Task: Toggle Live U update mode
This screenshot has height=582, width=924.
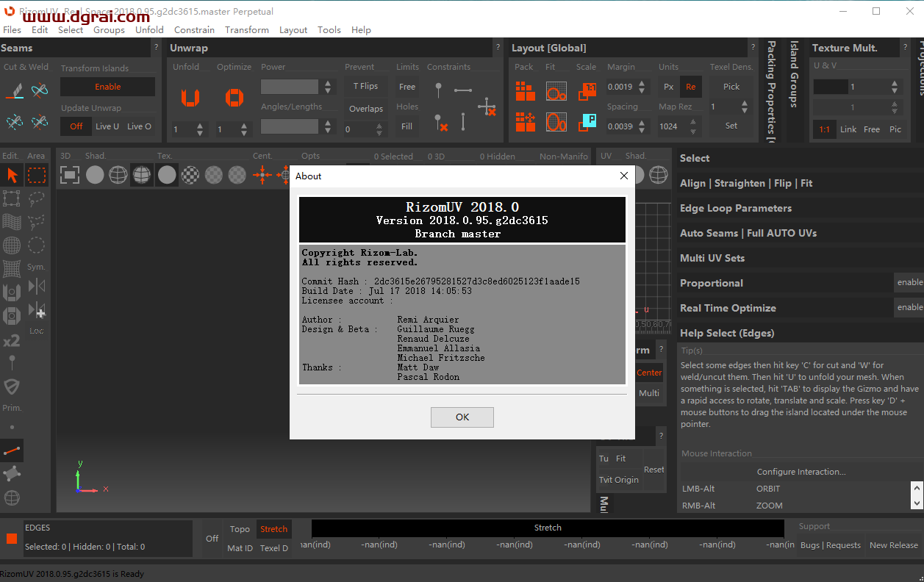Action: [107, 126]
